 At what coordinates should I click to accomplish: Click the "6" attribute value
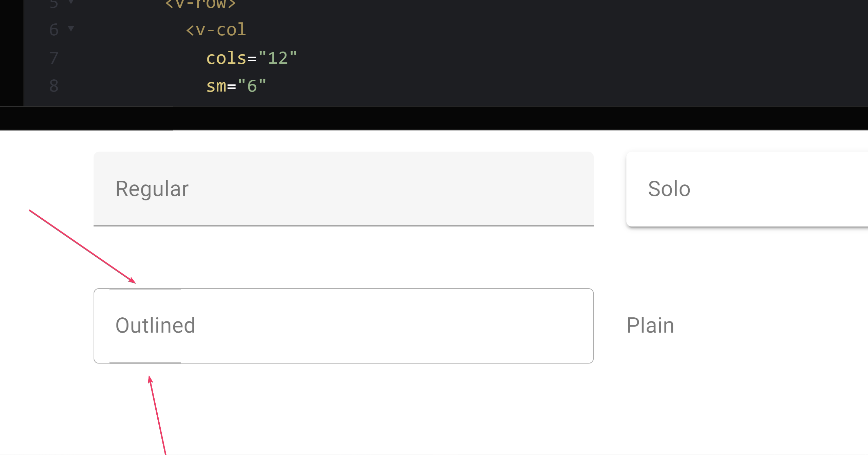[252, 86]
